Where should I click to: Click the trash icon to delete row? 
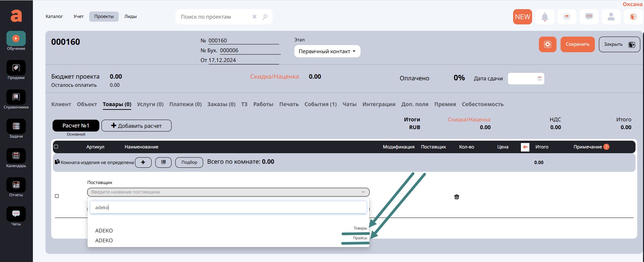click(x=456, y=197)
